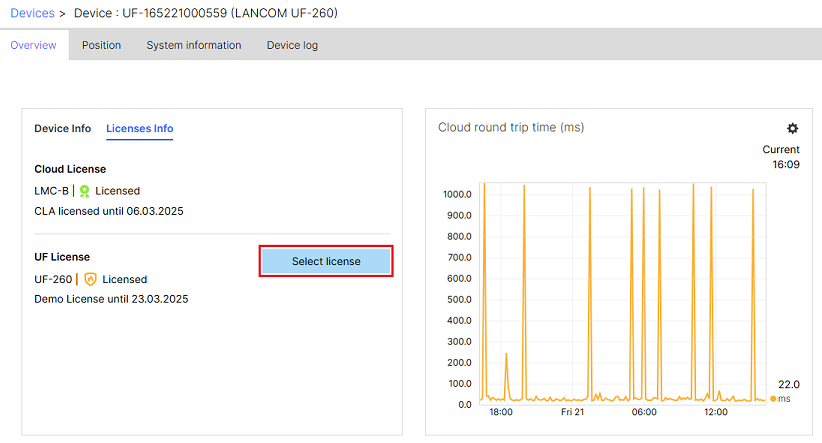This screenshot has height=443, width=822.
Task: Click the 500.0 y-axis label
Action: (x=459, y=299)
